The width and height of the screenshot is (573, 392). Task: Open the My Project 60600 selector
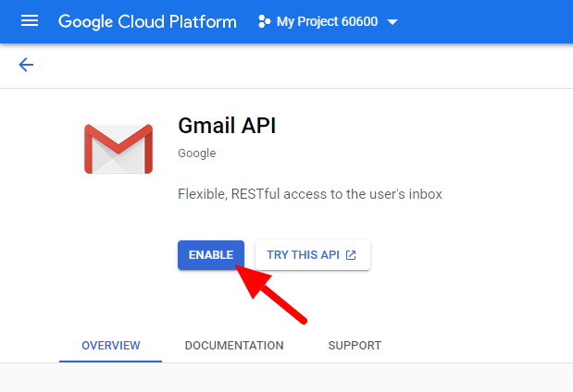327,21
